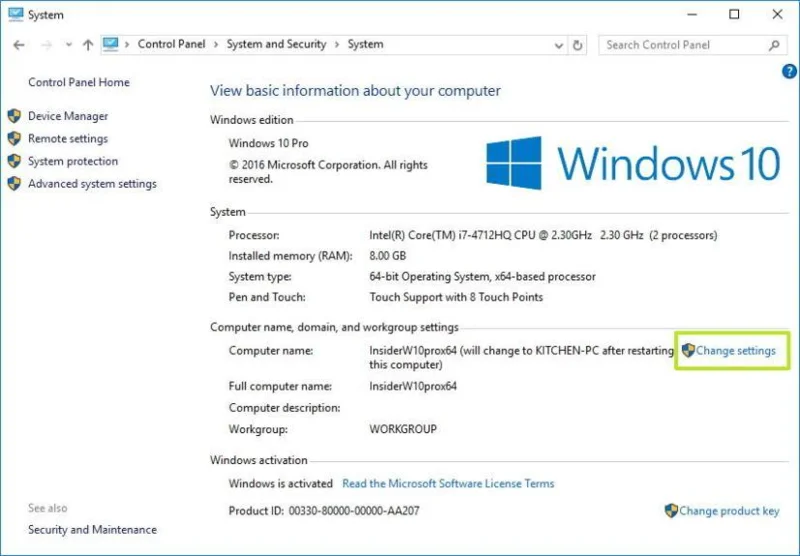Click 'Windows is activated' text
800x556 pixels.
point(281,484)
